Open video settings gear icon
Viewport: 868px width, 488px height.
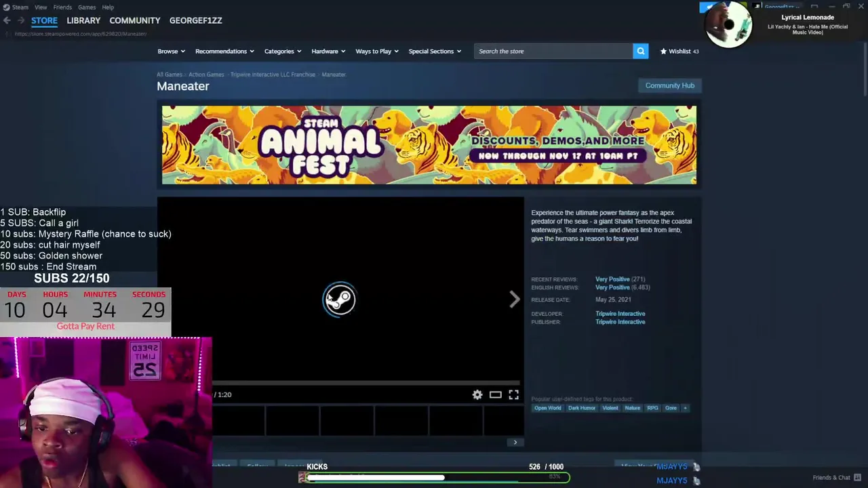pos(477,394)
